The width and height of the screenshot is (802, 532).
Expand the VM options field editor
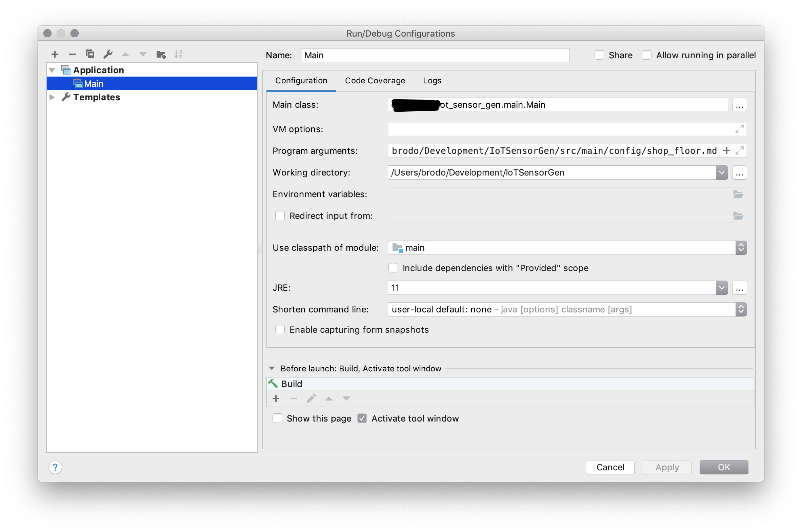click(739, 129)
